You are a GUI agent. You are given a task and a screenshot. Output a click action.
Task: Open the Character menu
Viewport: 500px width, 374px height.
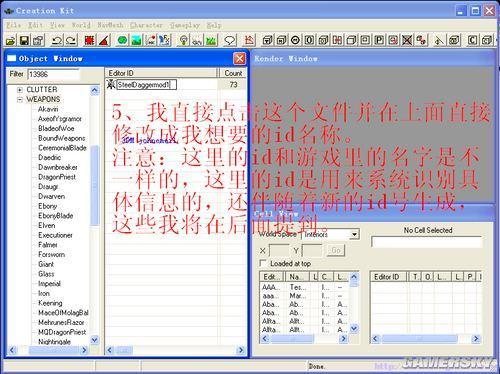click(x=146, y=25)
